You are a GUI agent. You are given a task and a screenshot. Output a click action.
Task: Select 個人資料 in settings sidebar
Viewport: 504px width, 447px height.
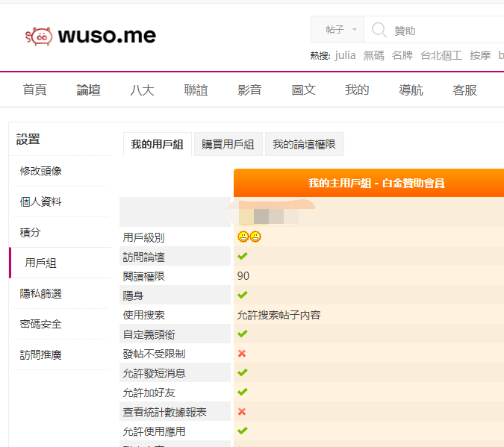(40, 201)
